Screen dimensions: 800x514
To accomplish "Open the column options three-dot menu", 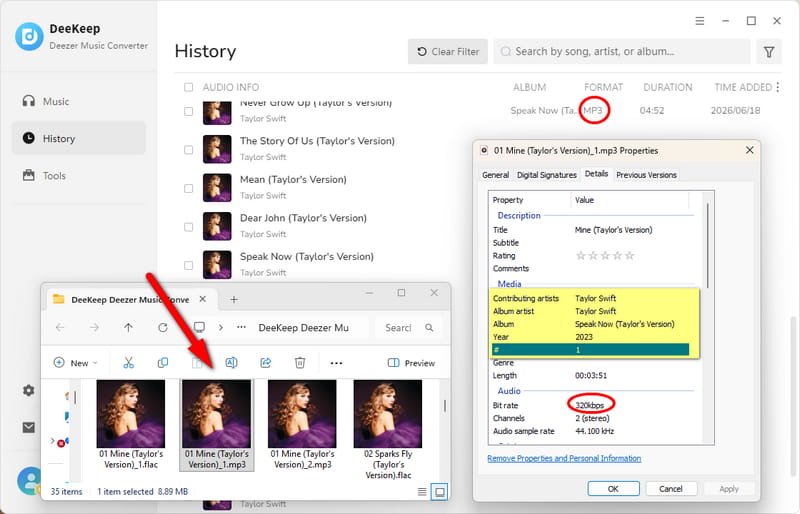I will click(x=778, y=87).
